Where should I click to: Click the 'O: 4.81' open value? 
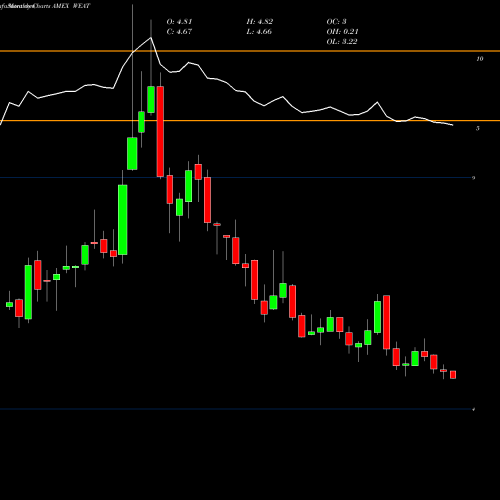tap(179, 22)
